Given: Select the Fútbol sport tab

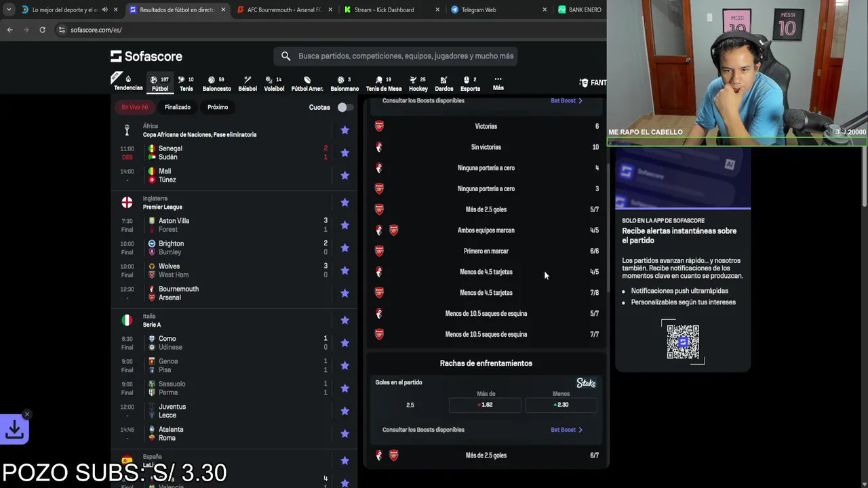Looking at the screenshot, I should coord(160,83).
